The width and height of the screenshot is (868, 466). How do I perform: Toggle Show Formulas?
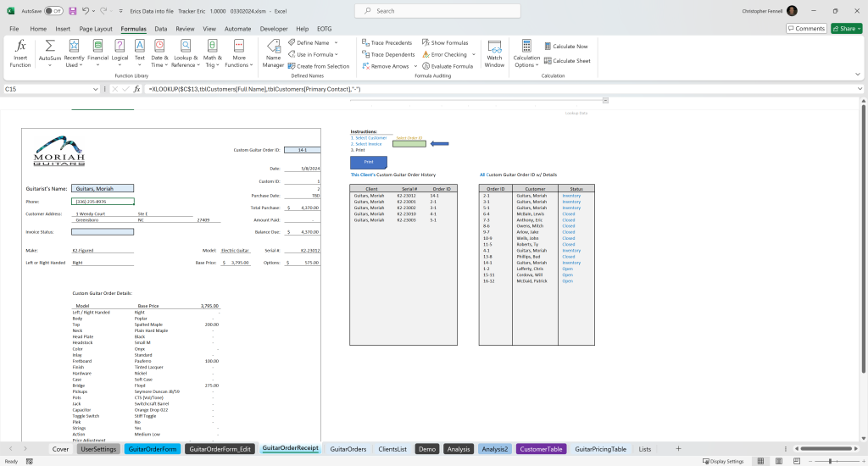445,42
